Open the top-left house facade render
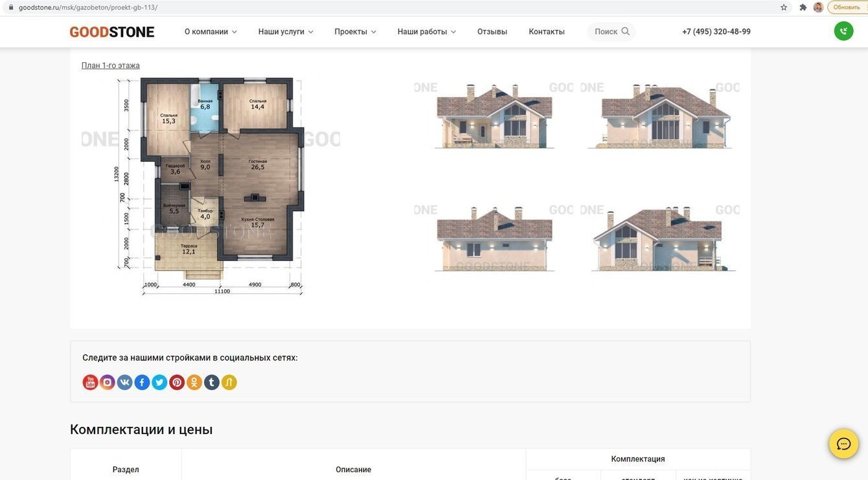 tap(494, 115)
